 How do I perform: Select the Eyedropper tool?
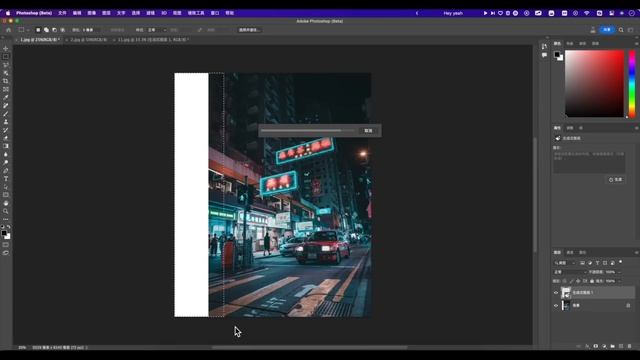6,98
